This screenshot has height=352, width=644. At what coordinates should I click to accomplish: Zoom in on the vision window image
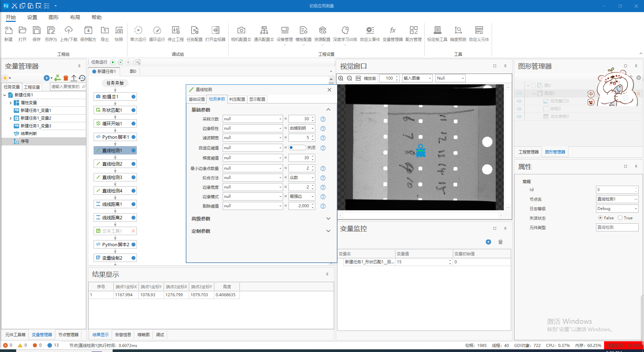coord(341,78)
